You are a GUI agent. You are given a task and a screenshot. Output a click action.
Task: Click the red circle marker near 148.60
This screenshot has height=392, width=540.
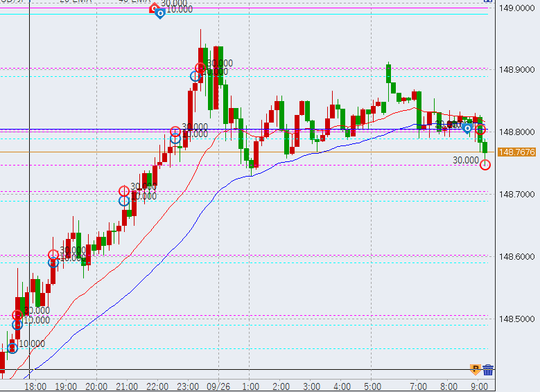click(x=53, y=255)
